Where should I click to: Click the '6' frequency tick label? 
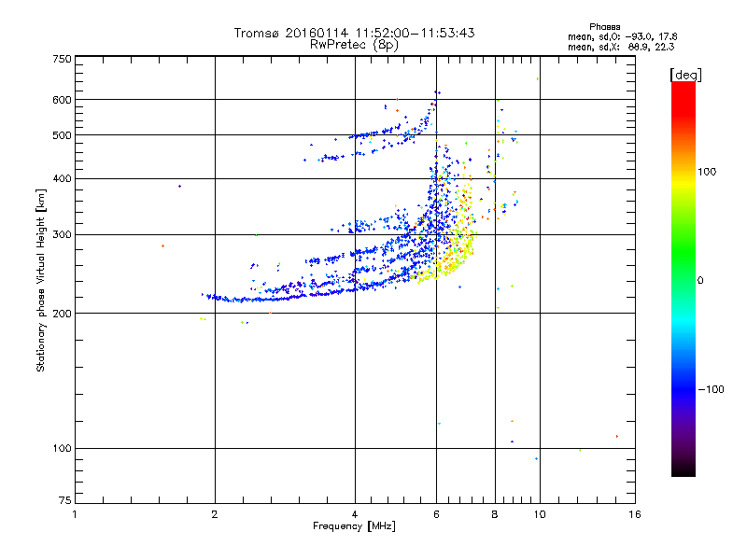[x=436, y=514]
